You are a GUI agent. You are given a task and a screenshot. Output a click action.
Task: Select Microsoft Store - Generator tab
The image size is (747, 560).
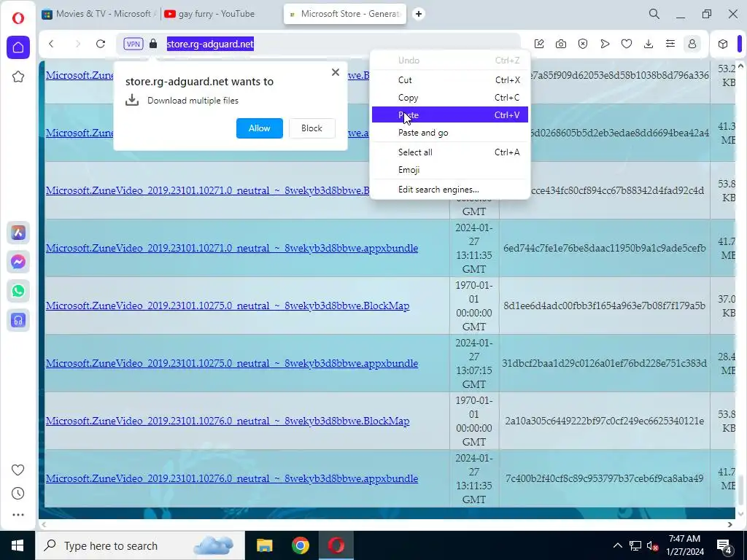[x=345, y=14]
